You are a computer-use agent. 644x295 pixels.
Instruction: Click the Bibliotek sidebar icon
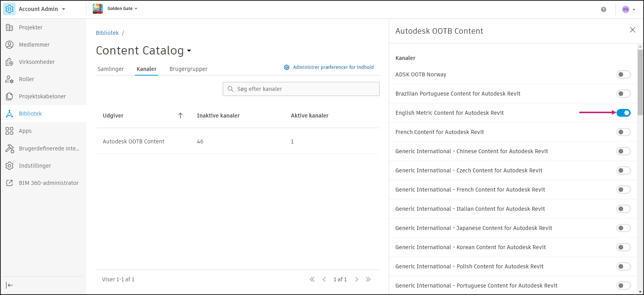pyautogui.click(x=9, y=114)
